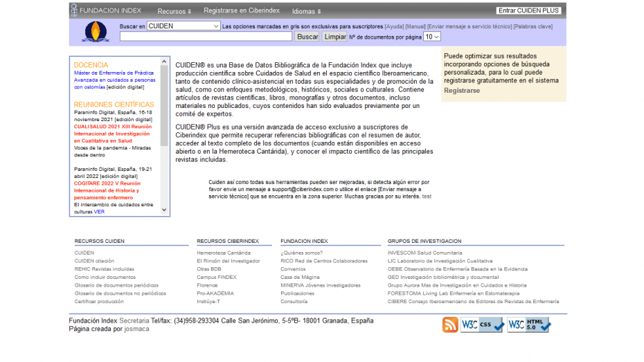
Task: Open Pro-AKADEMIA link
Action: [x=215, y=293]
